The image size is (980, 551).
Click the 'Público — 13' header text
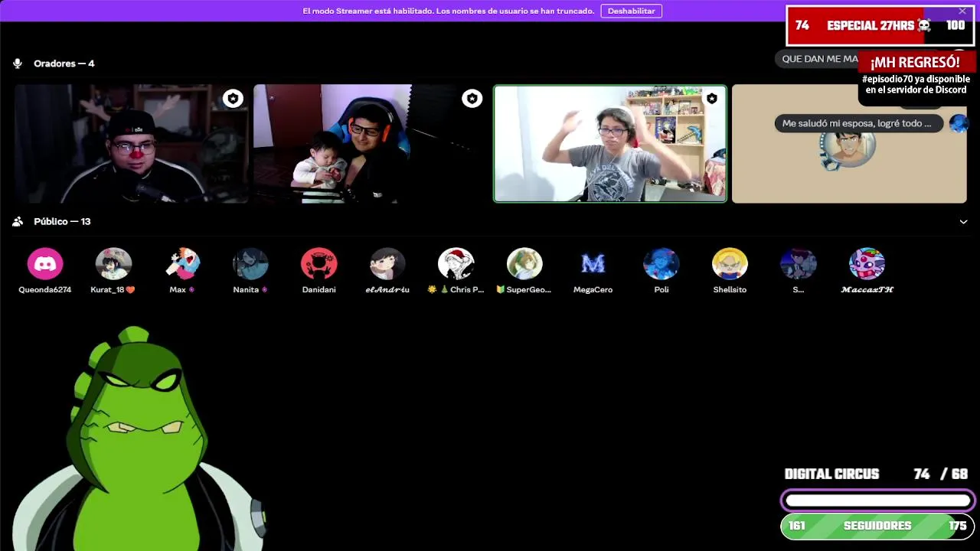[62, 221]
